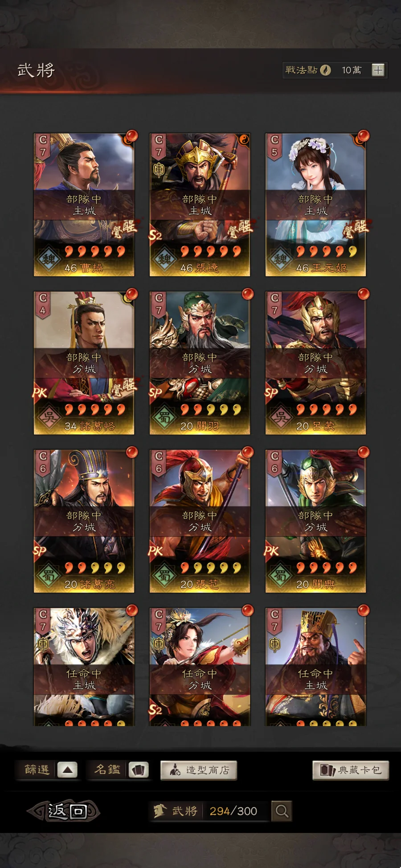The height and width of the screenshot is (868, 401).
Task: Go back with the 返回 button
Action: point(63,811)
